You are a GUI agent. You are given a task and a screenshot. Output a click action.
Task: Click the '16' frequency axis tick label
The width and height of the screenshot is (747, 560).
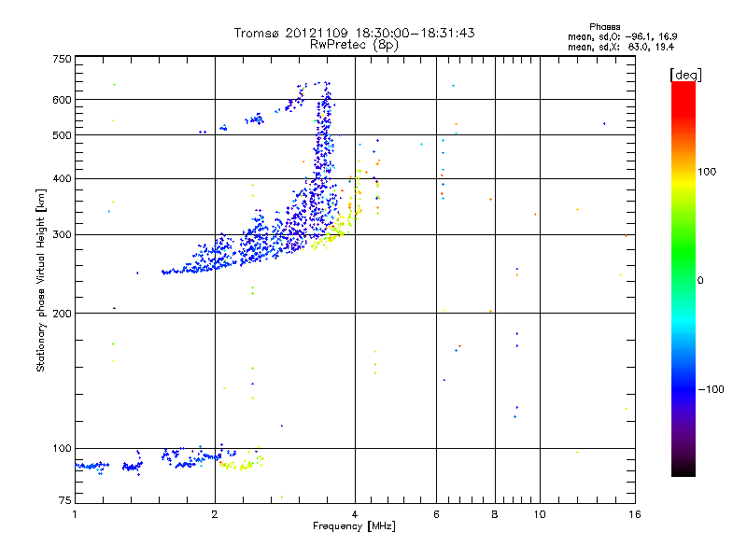[635, 514]
